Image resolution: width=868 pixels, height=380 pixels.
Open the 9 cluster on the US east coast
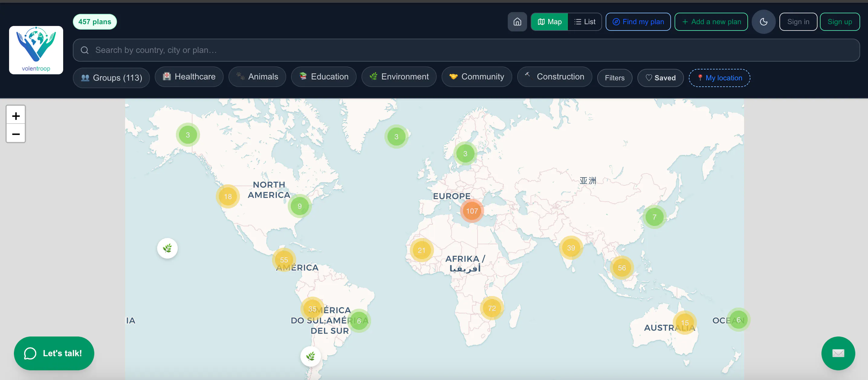(x=300, y=206)
